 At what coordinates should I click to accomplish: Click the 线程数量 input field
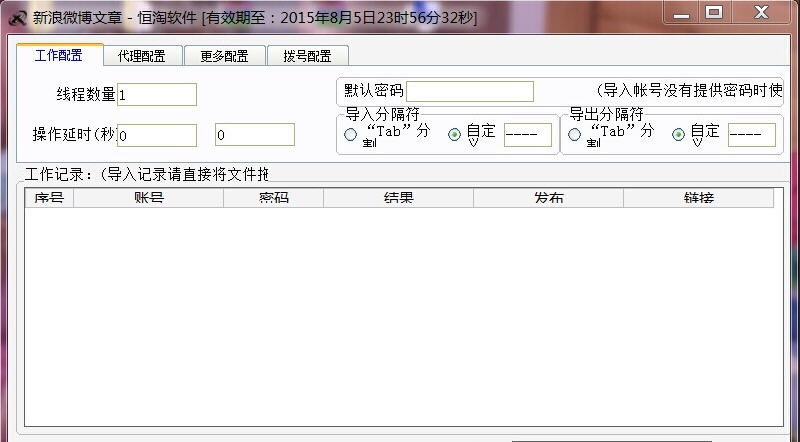157,94
